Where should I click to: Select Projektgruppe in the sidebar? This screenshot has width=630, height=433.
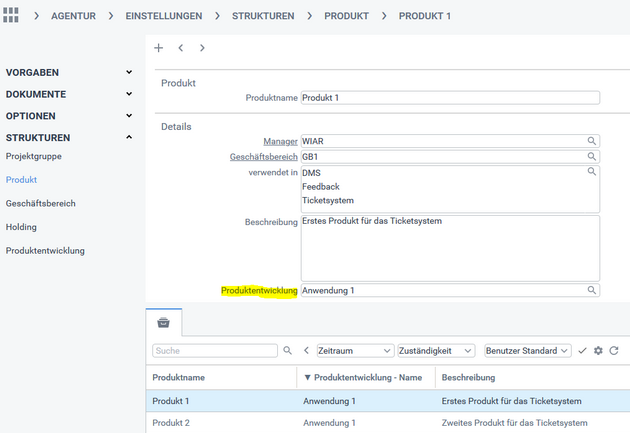click(x=33, y=157)
